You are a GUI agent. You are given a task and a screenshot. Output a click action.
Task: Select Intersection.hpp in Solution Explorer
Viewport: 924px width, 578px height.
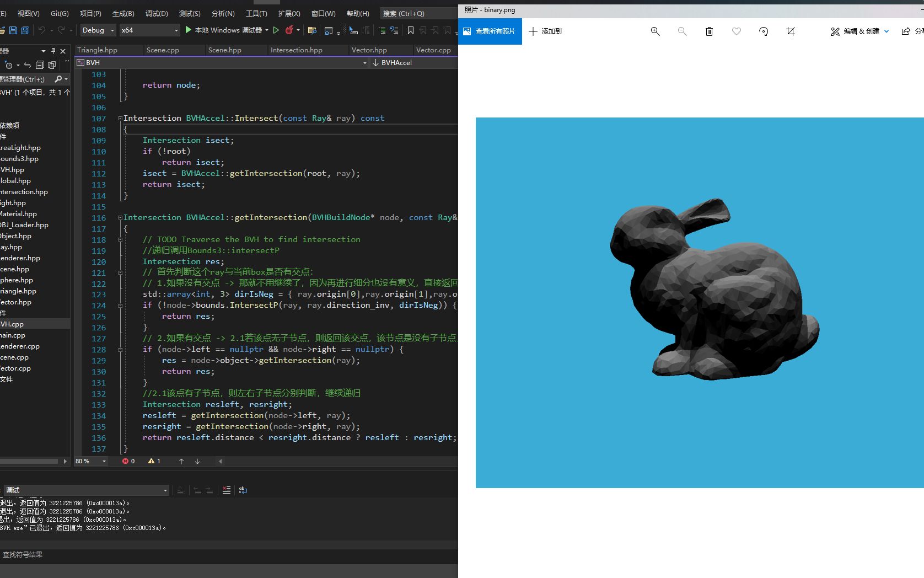[x=24, y=192]
